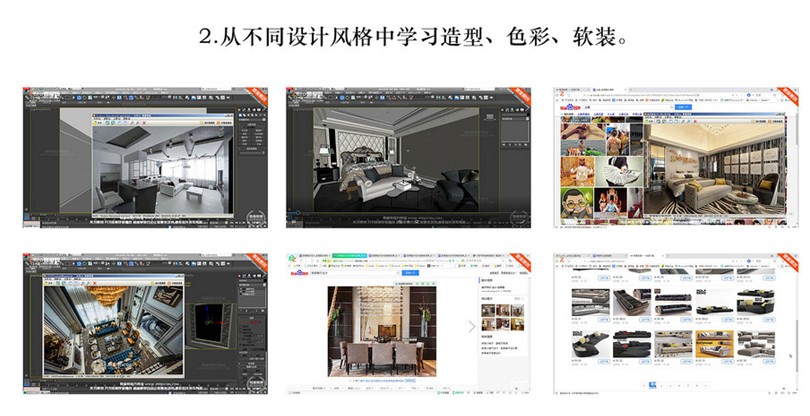Go to the next image with the right chevron
Viewport: 810px width, 416px height.
pos(472,326)
